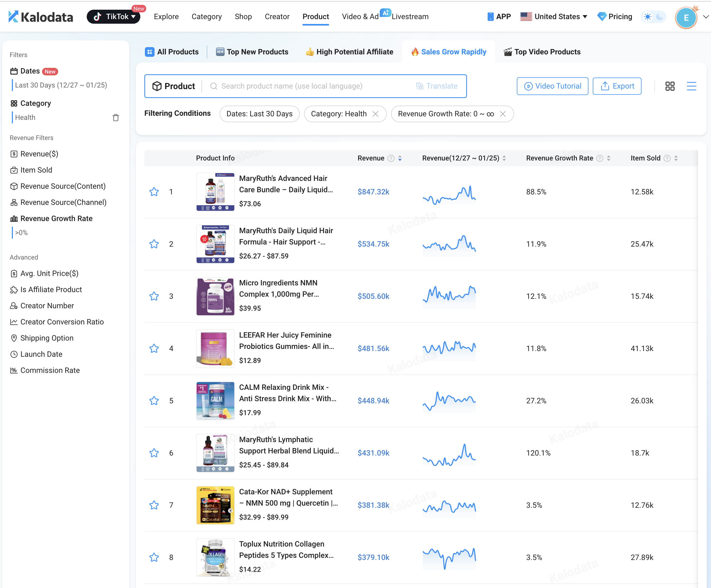Click the Kalodata logo

[x=41, y=17]
